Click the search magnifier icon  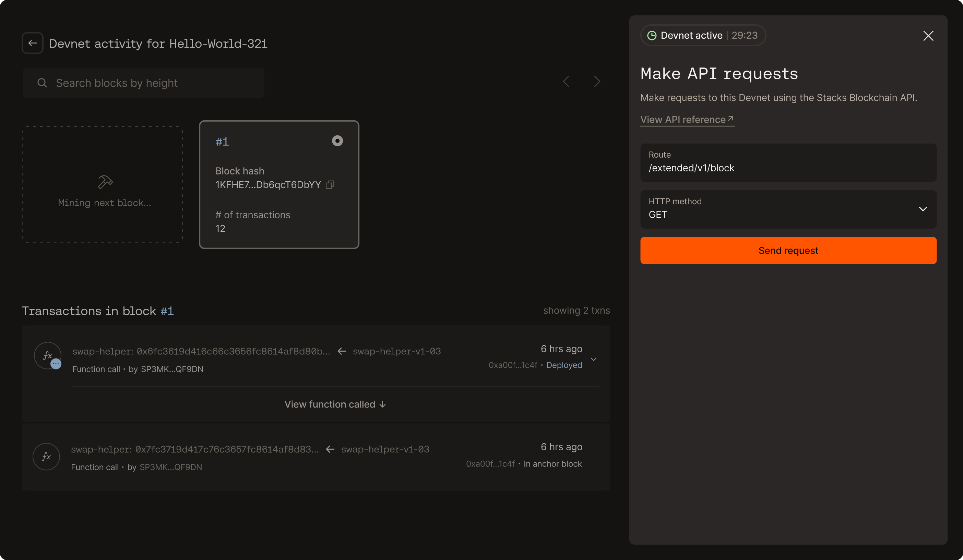42,83
